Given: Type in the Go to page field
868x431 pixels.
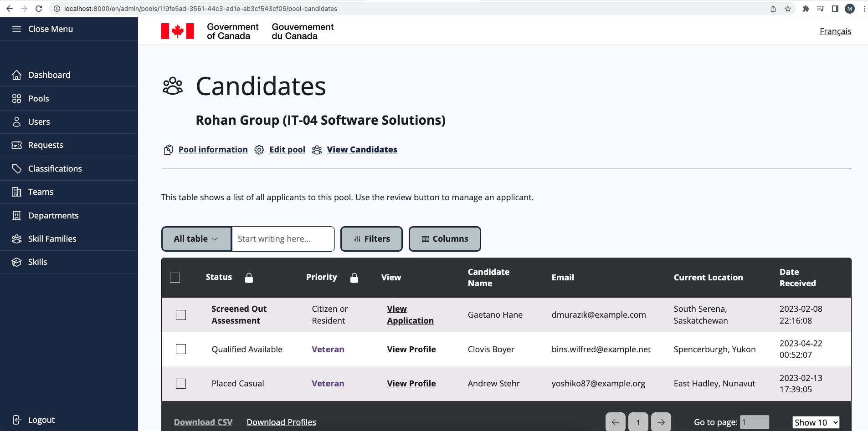Looking at the screenshot, I should coord(755,422).
